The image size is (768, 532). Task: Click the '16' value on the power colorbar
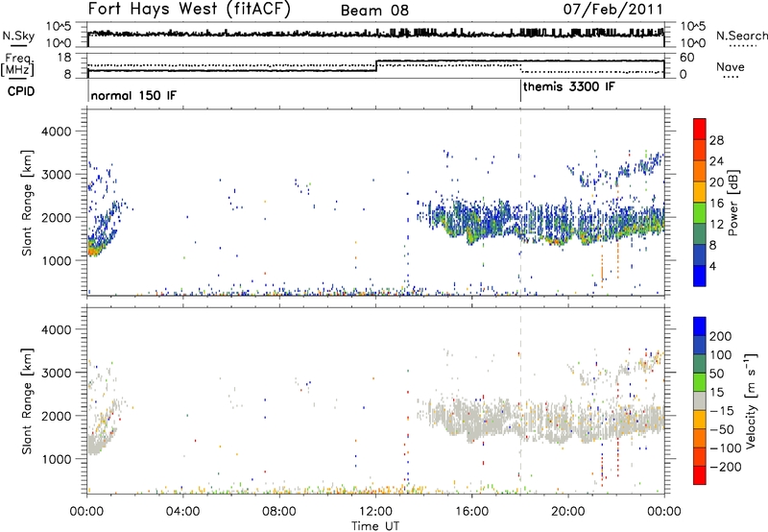pos(716,204)
